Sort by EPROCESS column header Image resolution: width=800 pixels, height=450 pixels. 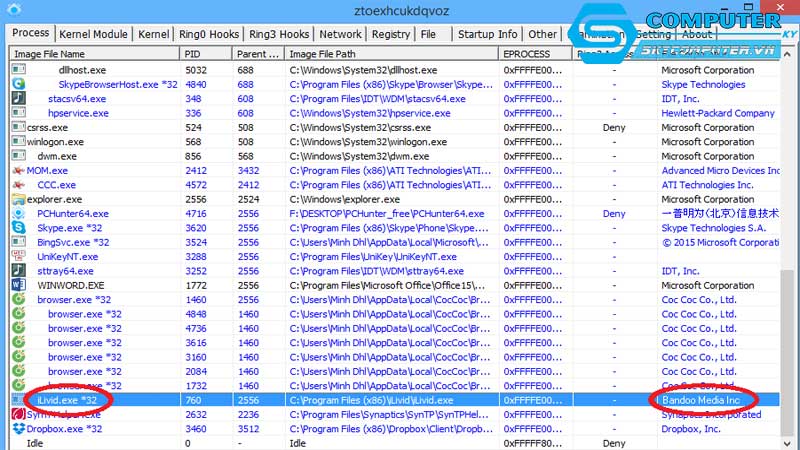click(x=535, y=54)
